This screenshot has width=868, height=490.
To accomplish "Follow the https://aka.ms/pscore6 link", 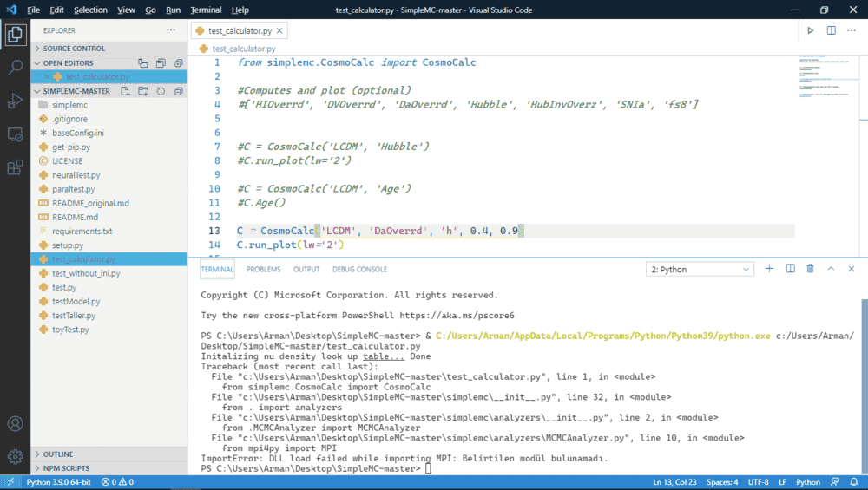I will [x=457, y=316].
